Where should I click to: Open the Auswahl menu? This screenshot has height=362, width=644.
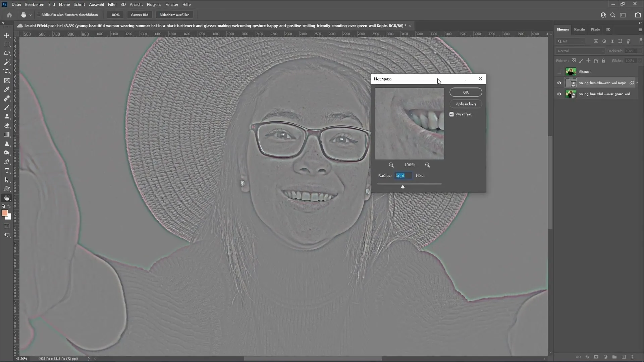pos(96,4)
